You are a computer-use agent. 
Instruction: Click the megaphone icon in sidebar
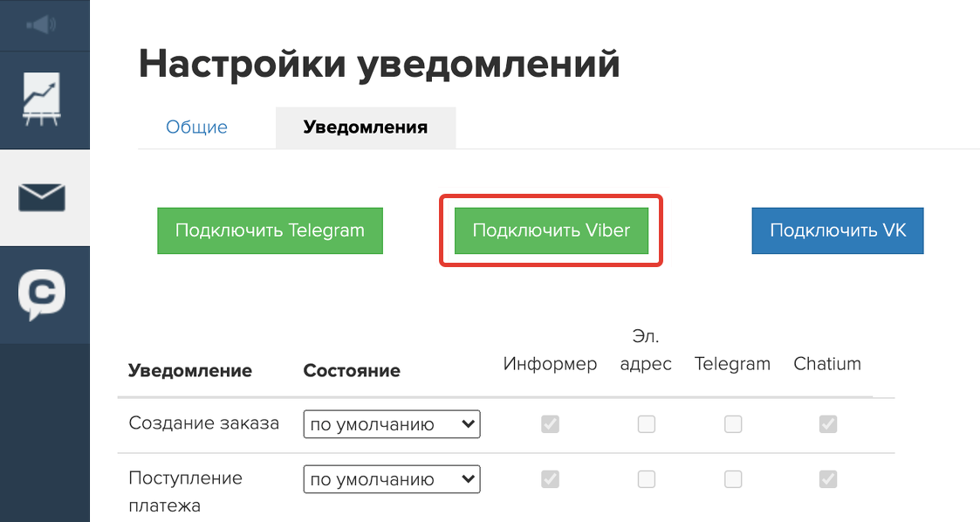tap(42, 25)
